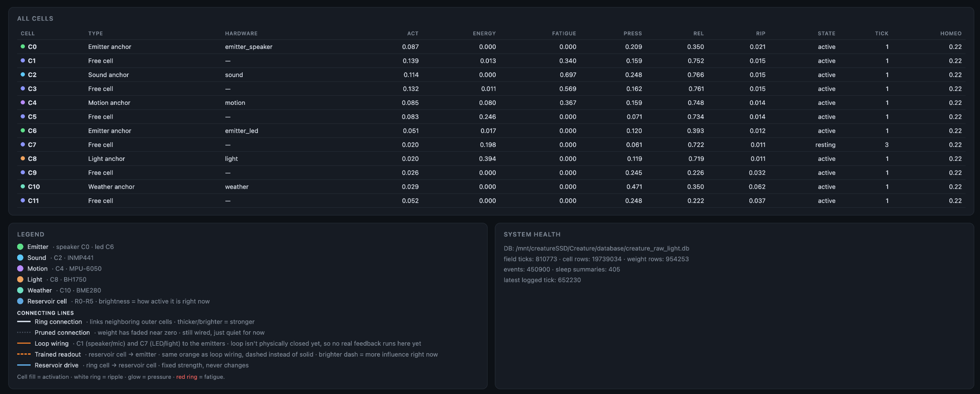Click the Emitter green dot in the legend

coord(20,247)
